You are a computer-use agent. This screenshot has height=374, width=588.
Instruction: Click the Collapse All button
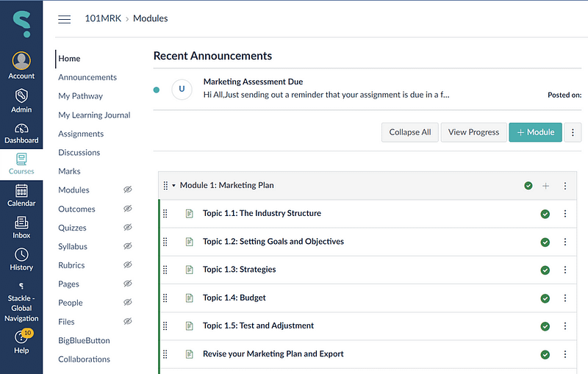(x=410, y=132)
